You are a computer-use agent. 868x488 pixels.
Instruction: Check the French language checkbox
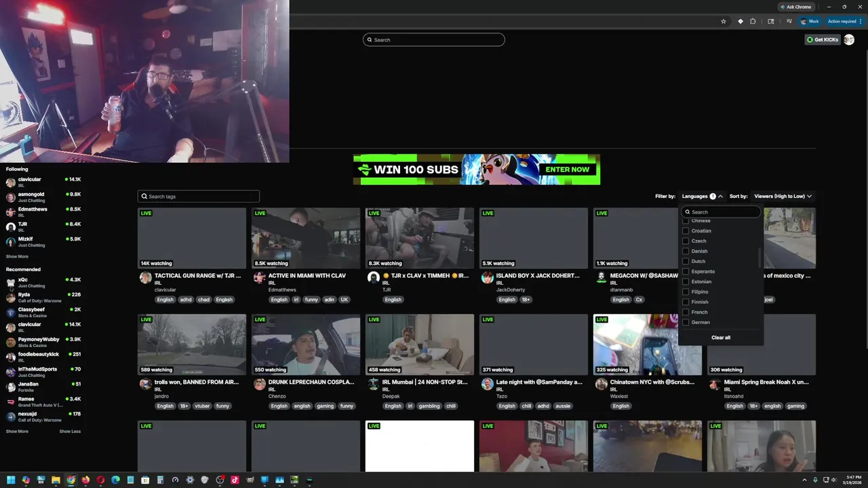pos(686,312)
